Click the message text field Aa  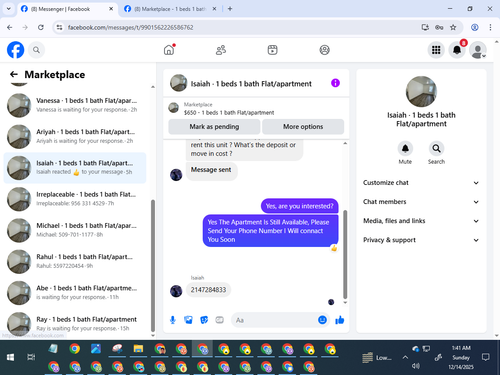click(x=275, y=320)
